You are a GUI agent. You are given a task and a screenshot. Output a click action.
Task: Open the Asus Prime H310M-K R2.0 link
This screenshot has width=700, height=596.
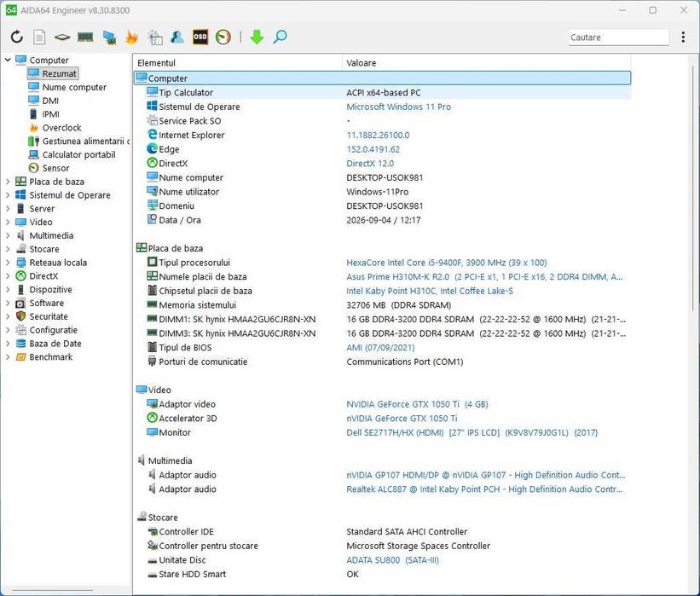coord(484,277)
